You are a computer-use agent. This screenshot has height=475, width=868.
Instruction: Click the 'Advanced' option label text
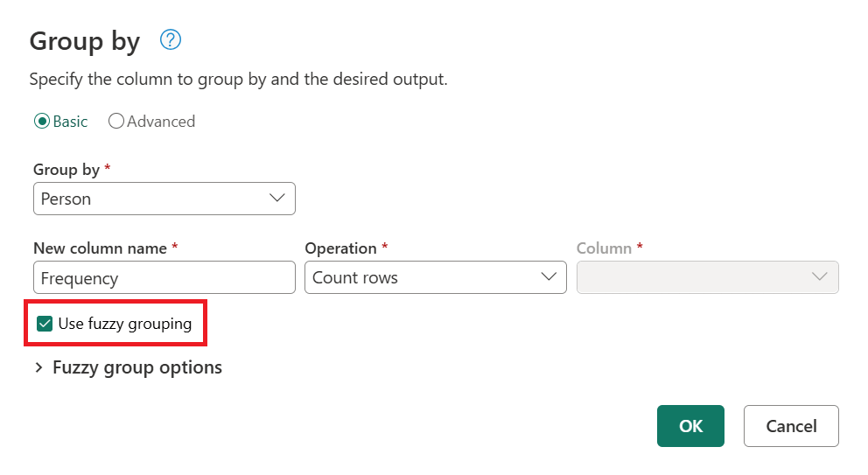tap(161, 122)
